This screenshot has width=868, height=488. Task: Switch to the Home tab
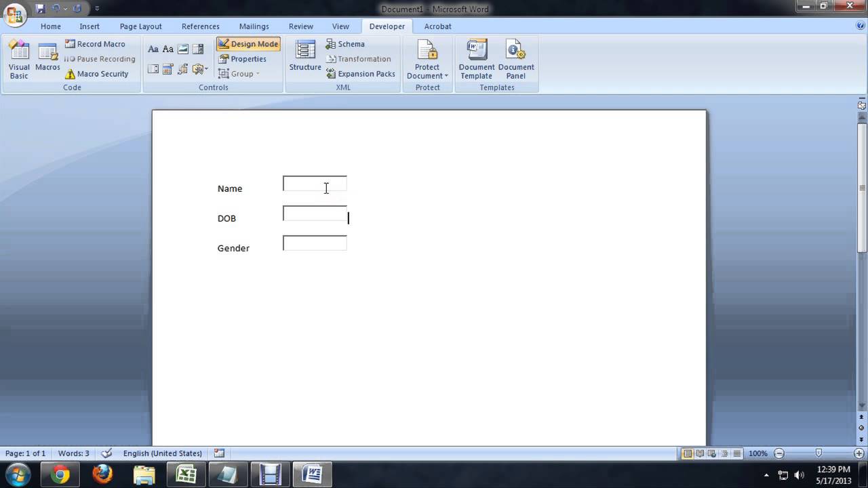[51, 26]
